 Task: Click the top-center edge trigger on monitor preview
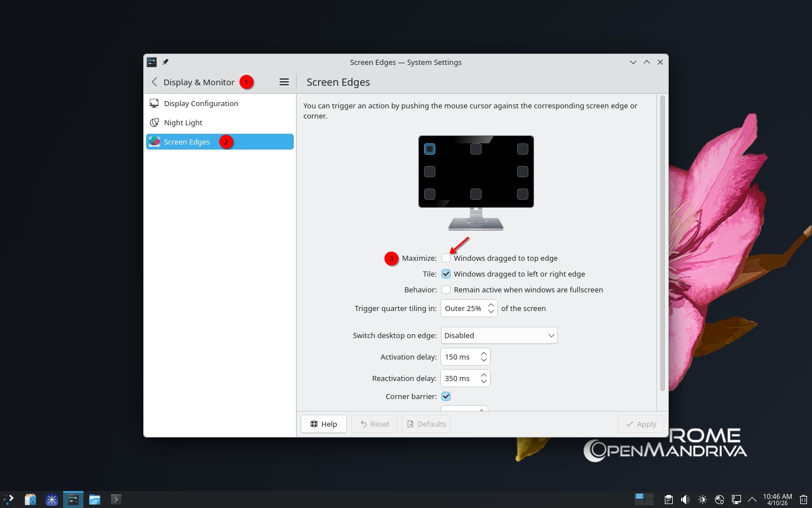tap(476, 149)
